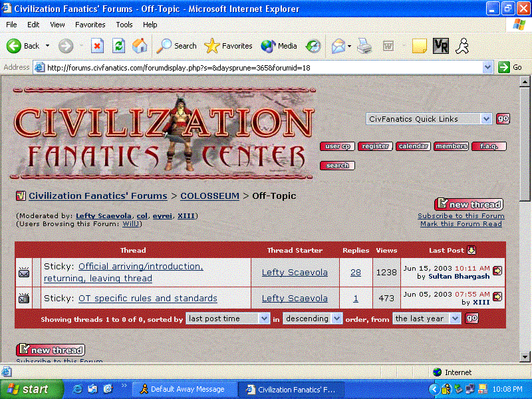Toggle Last Post sort arrow icon
532x399 pixels.
click(471, 250)
